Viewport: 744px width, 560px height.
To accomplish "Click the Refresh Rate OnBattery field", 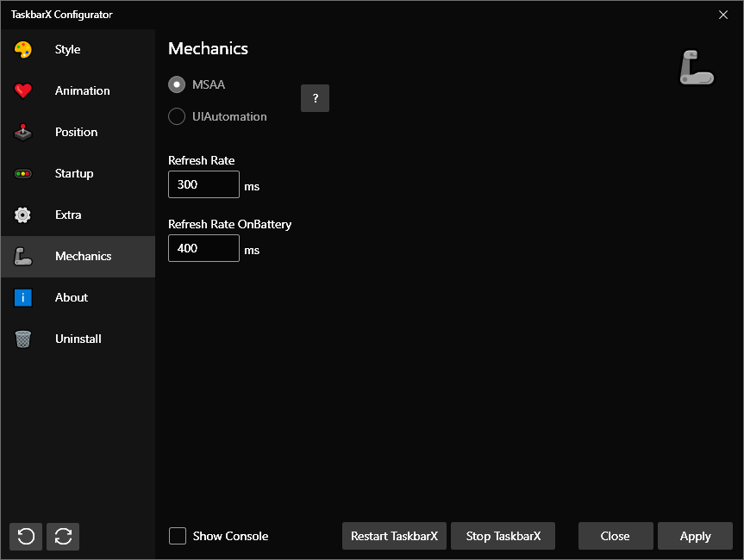I will (x=203, y=248).
